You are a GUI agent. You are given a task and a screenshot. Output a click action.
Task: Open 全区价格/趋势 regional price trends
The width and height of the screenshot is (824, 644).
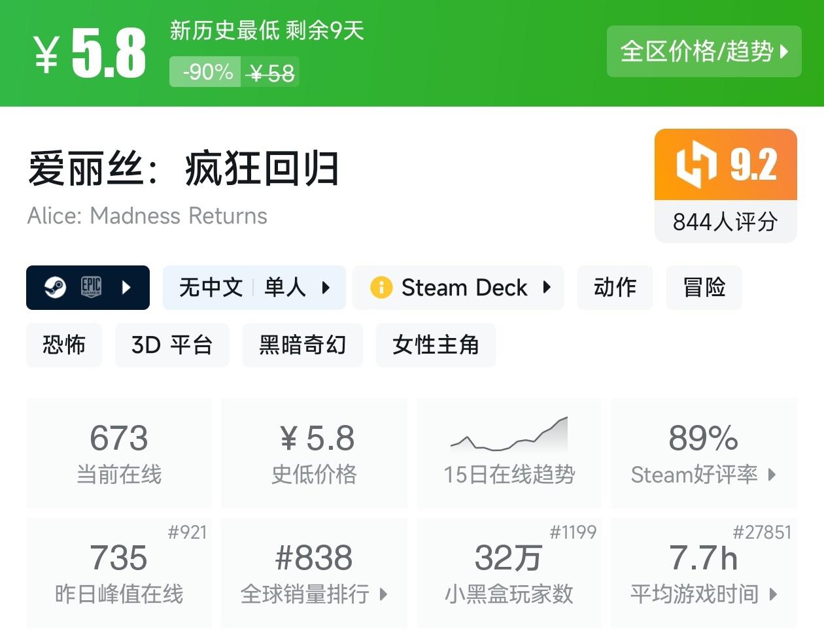pos(704,52)
